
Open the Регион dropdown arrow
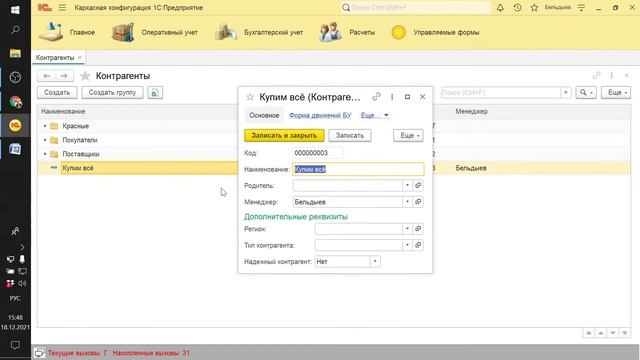[x=407, y=229]
